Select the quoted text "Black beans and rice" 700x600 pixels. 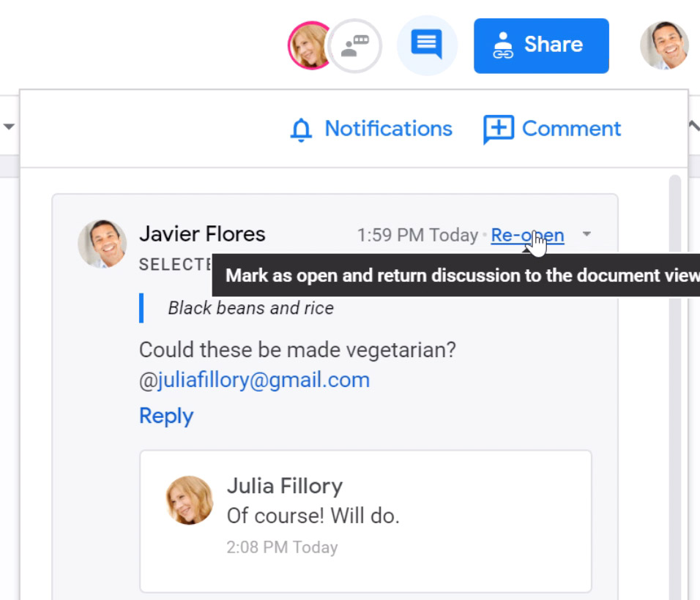click(x=250, y=308)
